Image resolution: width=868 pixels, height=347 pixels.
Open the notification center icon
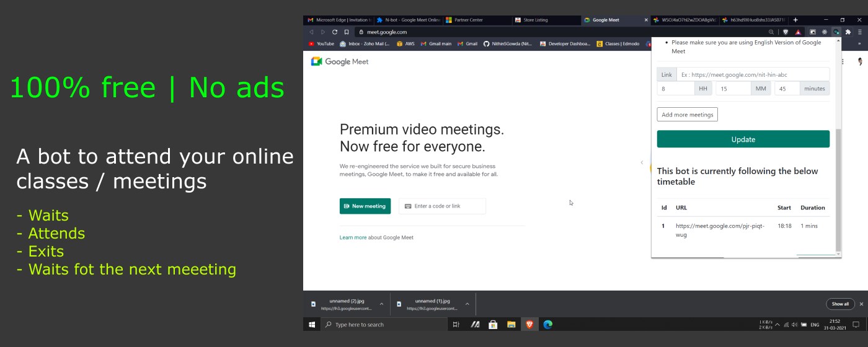coord(856,324)
